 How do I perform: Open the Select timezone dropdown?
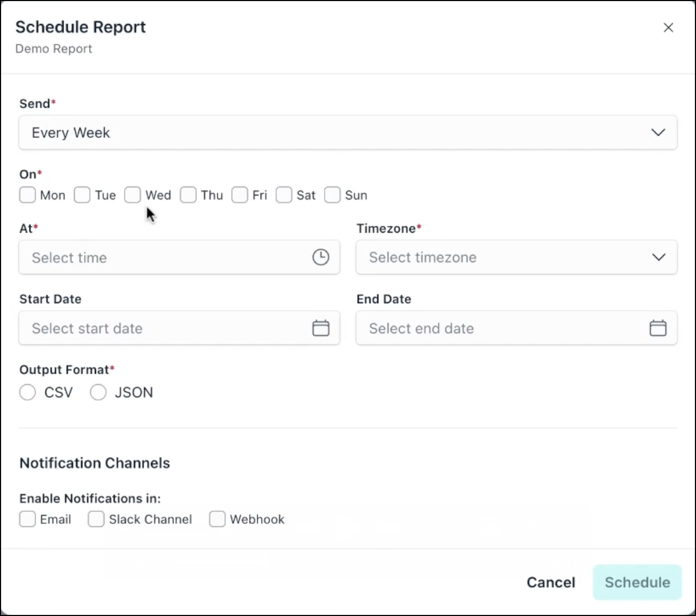(516, 257)
